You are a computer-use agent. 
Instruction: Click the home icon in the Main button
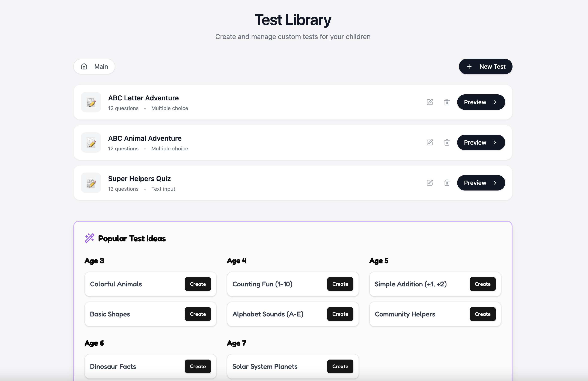click(84, 67)
